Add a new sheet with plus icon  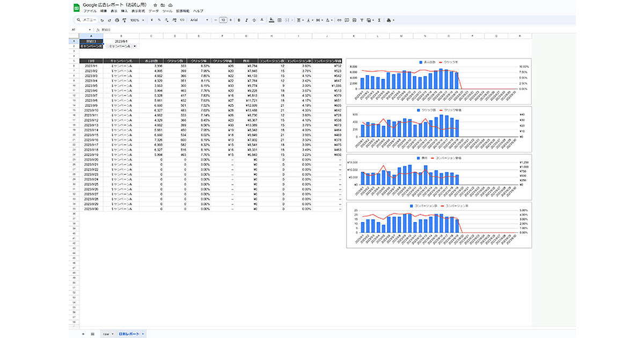83,334
